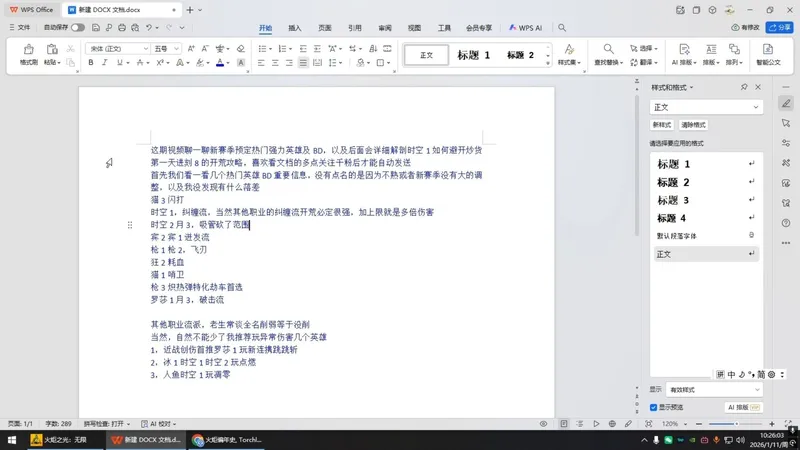
Task: Click the 新样式 button
Action: pos(662,125)
